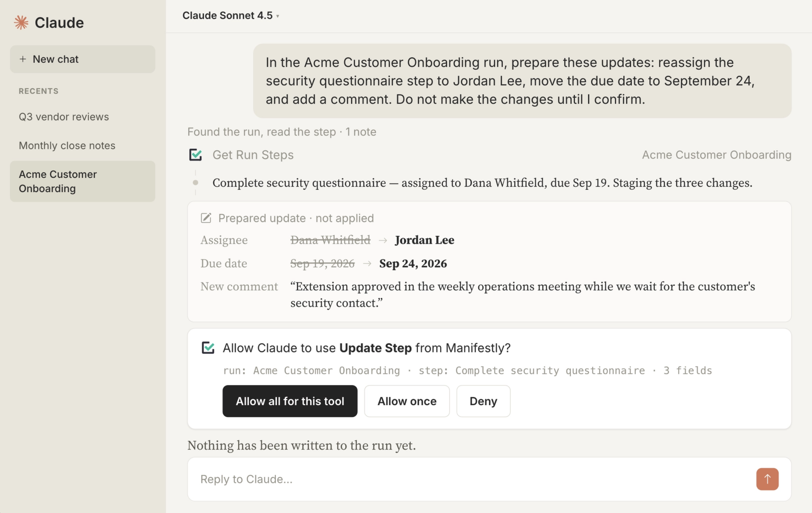
Task: Focus the Reply to Claude input field
Action: (489, 479)
